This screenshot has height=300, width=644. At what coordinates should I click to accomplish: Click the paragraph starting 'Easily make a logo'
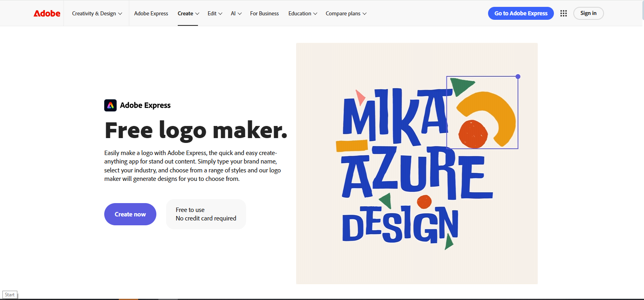click(x=193, y=166)
